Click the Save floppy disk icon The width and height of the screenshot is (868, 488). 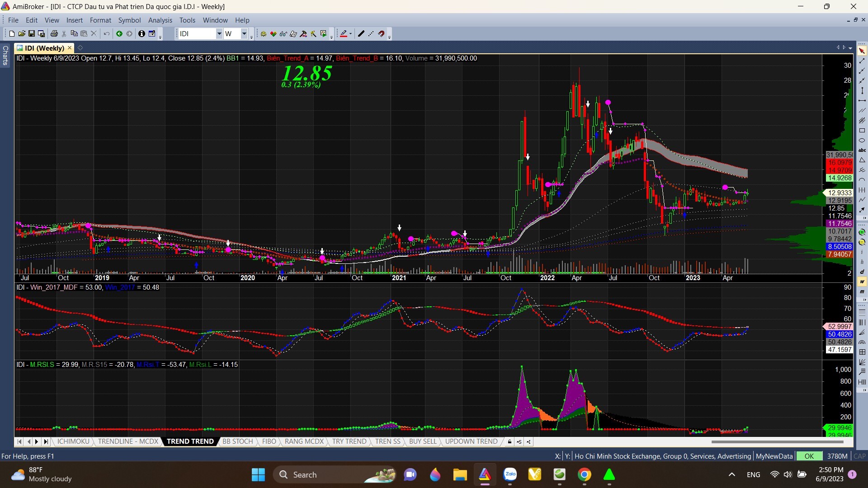click(31, 33)
